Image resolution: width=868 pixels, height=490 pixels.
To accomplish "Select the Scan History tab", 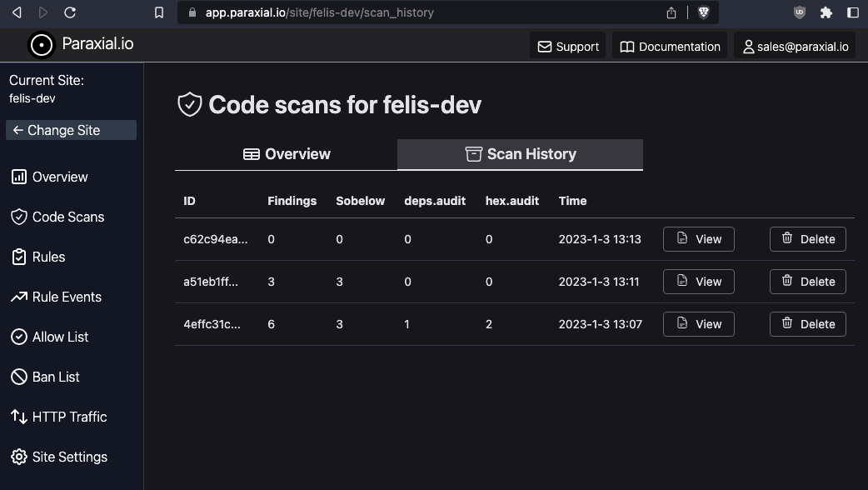I will coord(521,154).
